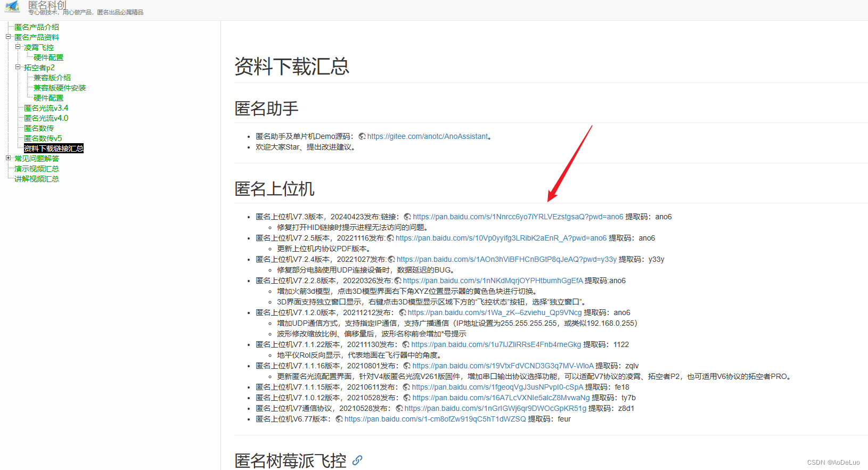868x470 pixels.
Task: Select 匿名产品资料 in the sidebar tree
Action: coord(37,37)
